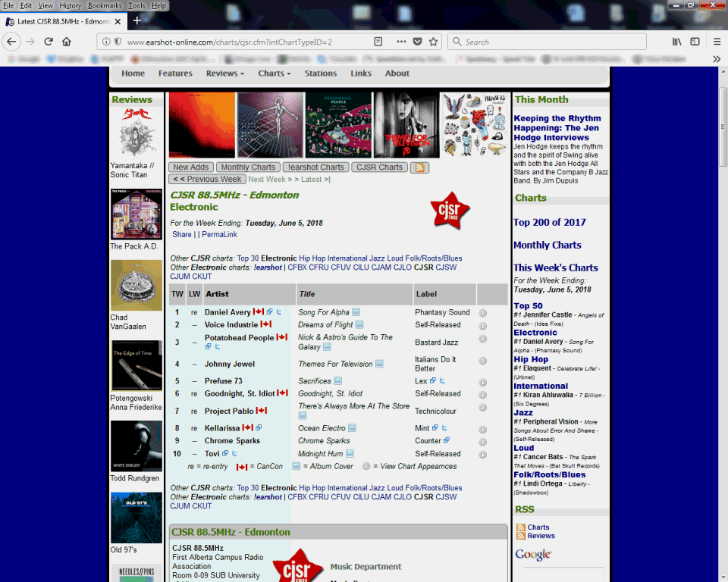The image size is (728, 582).
Task: Open the Firefox home page
Action: [67, 42]
